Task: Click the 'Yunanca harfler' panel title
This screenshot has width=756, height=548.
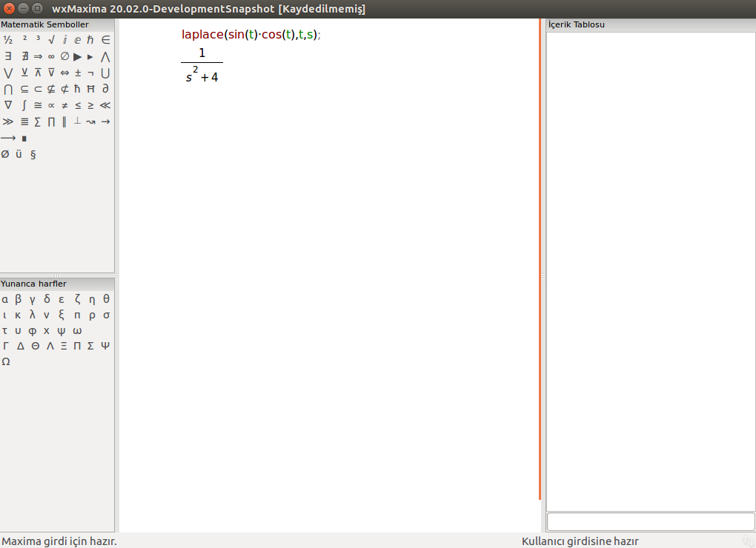Action: pyautogui.click(x=34, y=284)
